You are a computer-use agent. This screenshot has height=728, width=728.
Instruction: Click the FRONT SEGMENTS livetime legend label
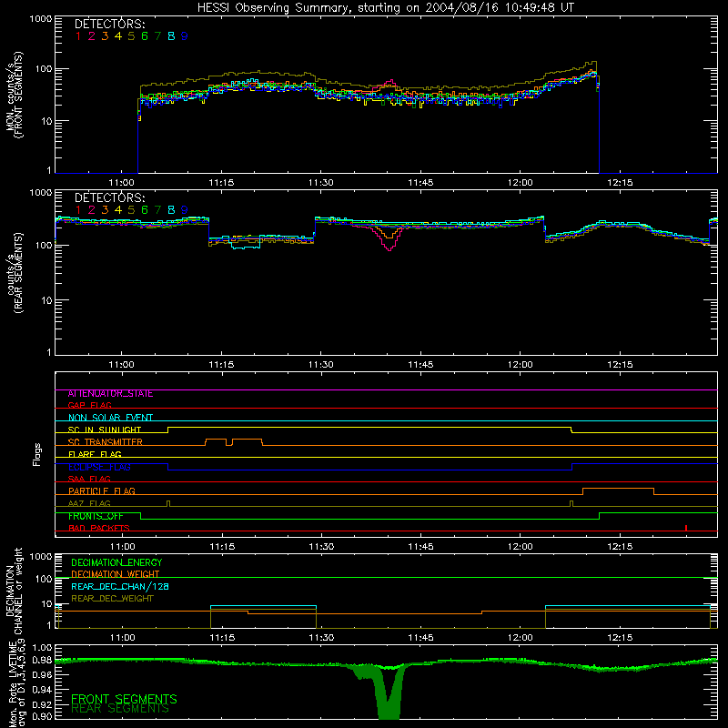[124, 699]
